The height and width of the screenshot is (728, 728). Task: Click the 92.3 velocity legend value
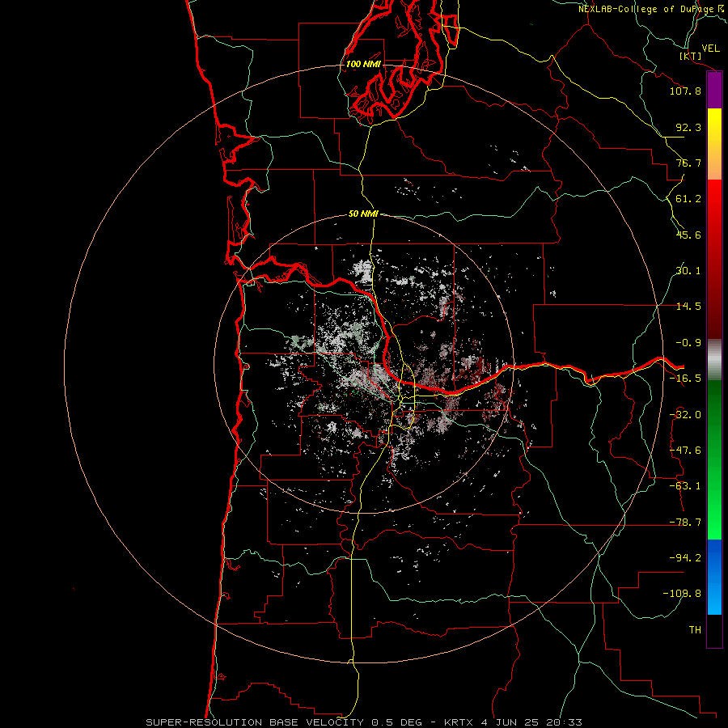(688, 127)
